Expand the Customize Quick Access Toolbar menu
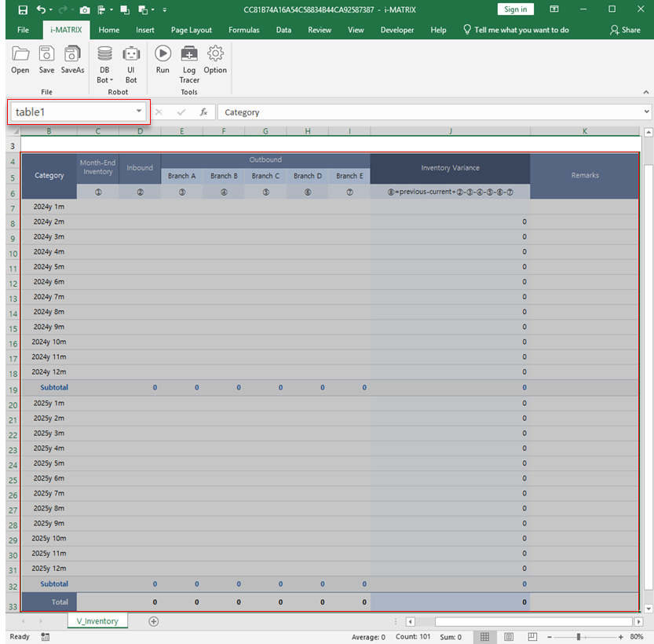The height and width of the screenshot is (644, 654). (x=164, y=9)
